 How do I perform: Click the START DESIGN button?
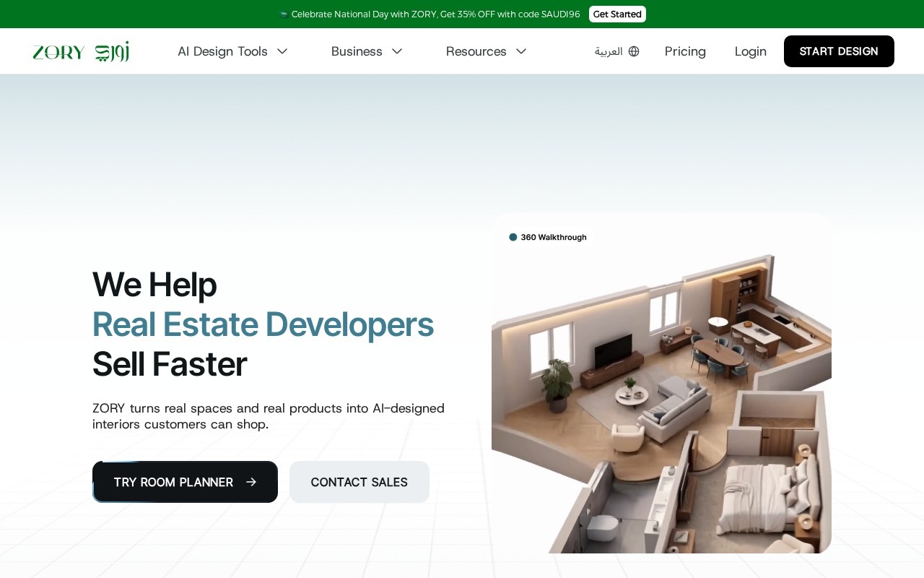click(x=839, y=51)
